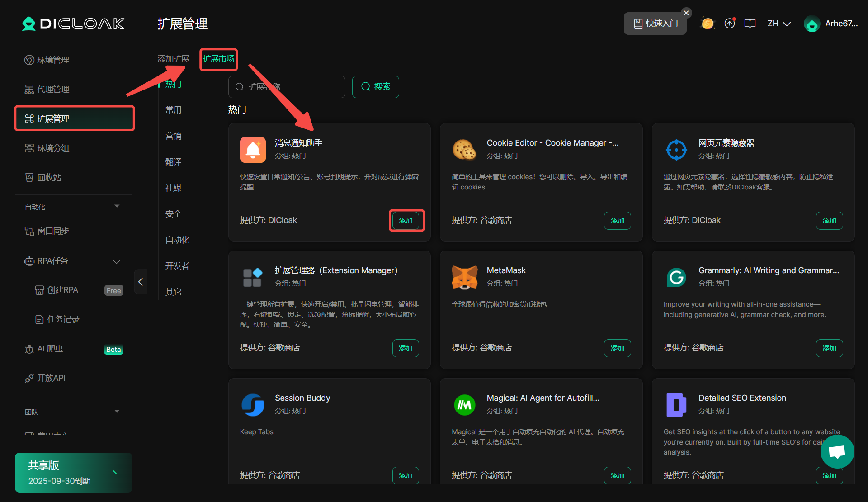Image resolution: width=868 pixels, height=502 pixels.
Task: Select the 安全 category
Action: (x=173, y=214)
